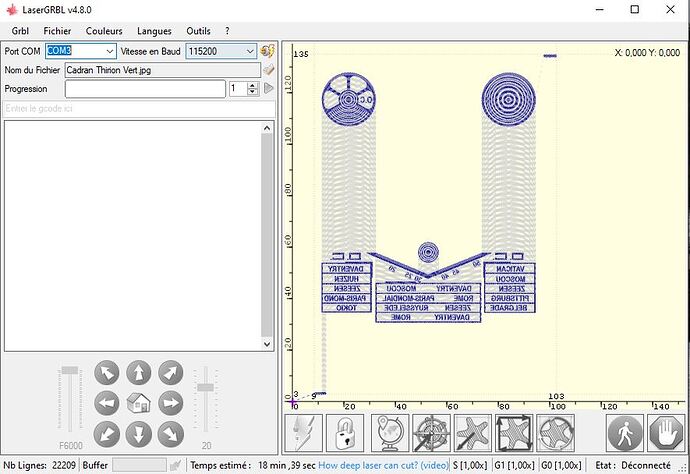Open the Fichier menu
The image size is (690, 474).
pos(57,31)
